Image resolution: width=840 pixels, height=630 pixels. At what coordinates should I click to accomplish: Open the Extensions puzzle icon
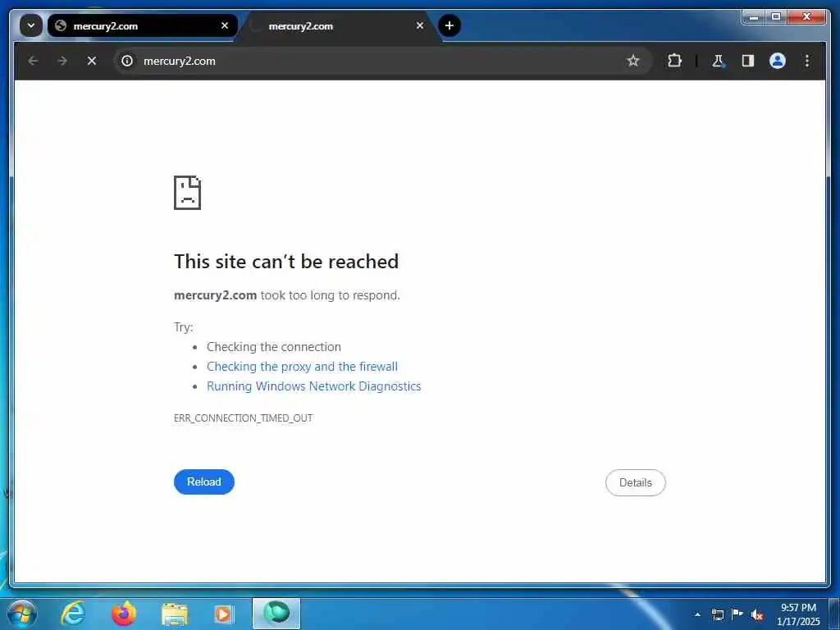(x=674, y=61)
